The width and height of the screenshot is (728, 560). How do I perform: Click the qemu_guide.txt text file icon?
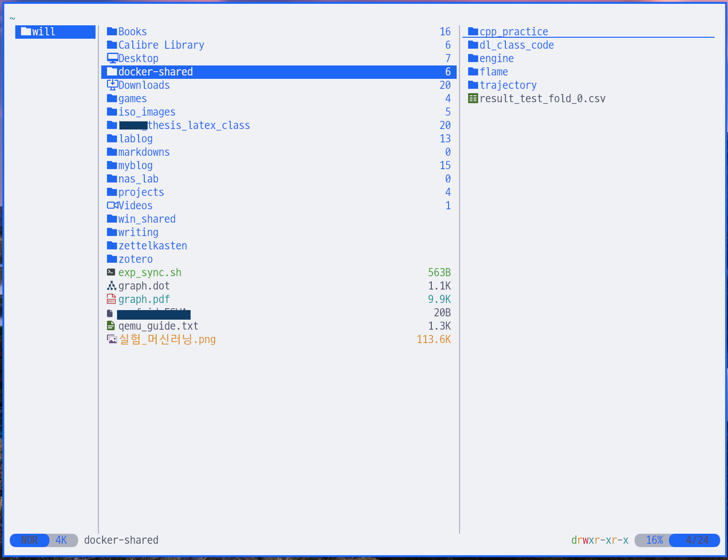point(111,326)
